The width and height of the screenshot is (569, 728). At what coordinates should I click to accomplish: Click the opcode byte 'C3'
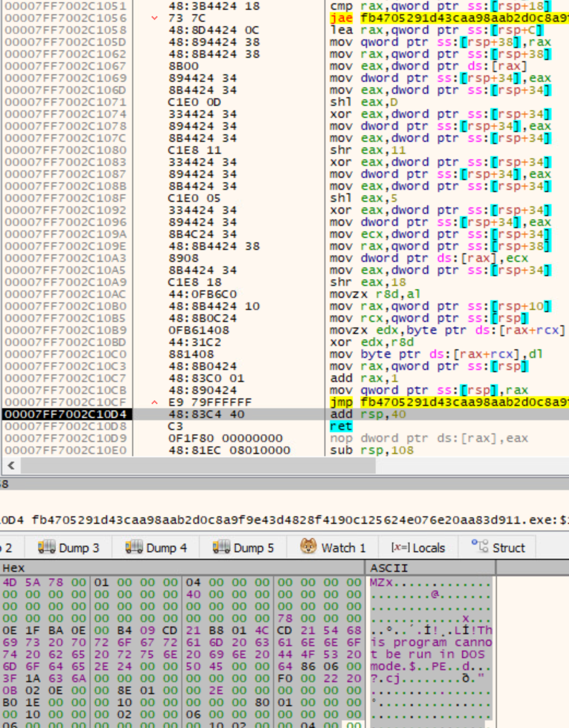[175, 426]
